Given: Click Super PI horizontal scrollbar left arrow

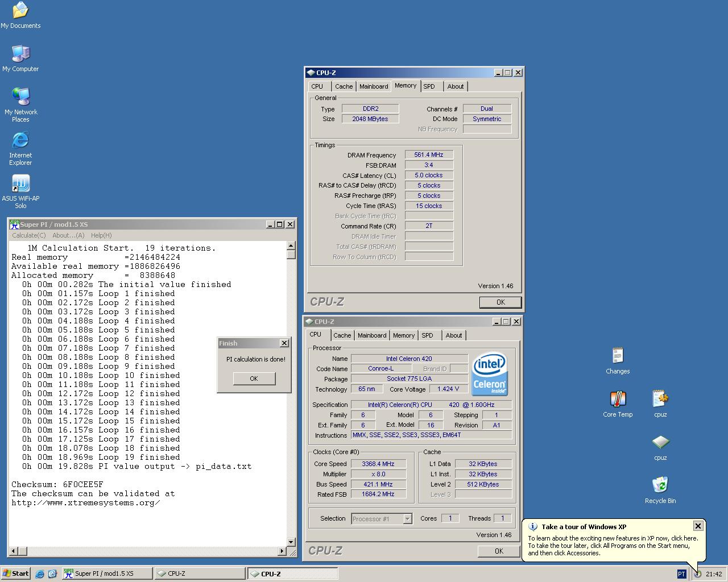Looking at the screenshot, I should [14, 551].
